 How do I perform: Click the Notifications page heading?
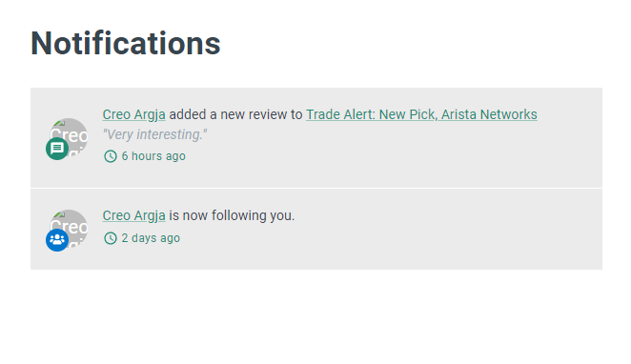pyautogui.click(x=126, y=44)
